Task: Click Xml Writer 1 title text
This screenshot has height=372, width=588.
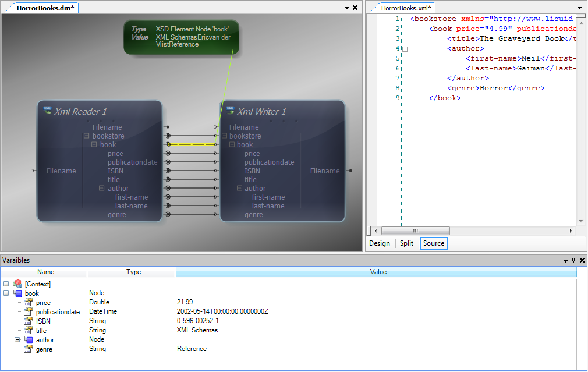Action: 261,111
